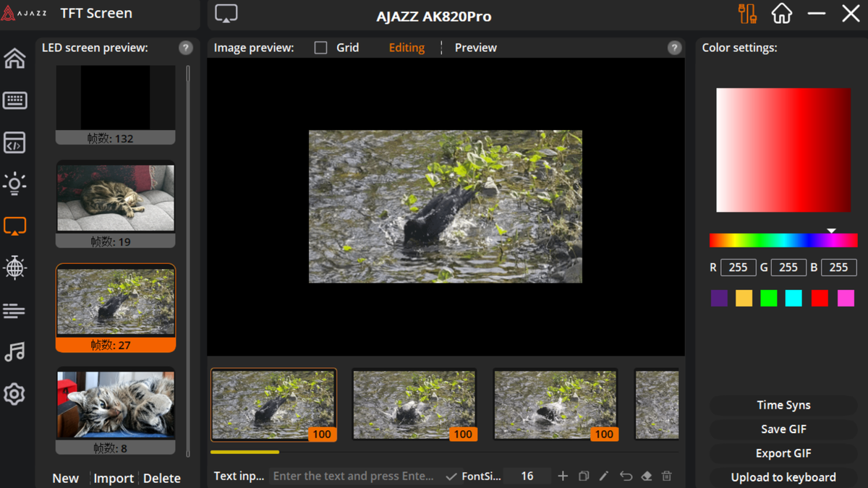Click the trash delete frame icon

click(x=667, y=476)
